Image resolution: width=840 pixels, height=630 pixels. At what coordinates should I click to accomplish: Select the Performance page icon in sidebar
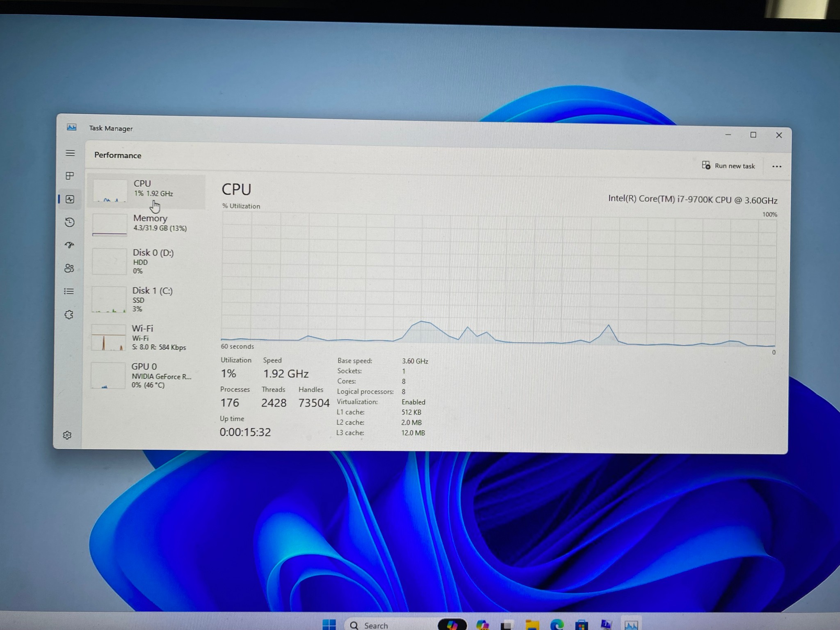pos(70,199)
